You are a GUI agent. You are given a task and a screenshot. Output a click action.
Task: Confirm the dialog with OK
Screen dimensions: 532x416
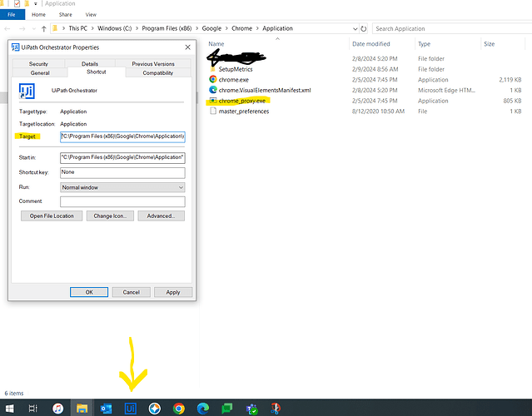click(x=89, y=292)
